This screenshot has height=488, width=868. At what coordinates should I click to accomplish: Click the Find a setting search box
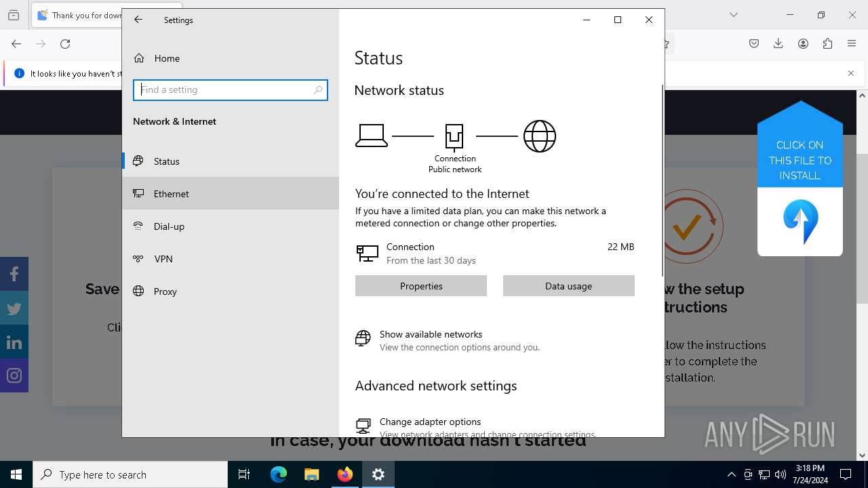231,89
